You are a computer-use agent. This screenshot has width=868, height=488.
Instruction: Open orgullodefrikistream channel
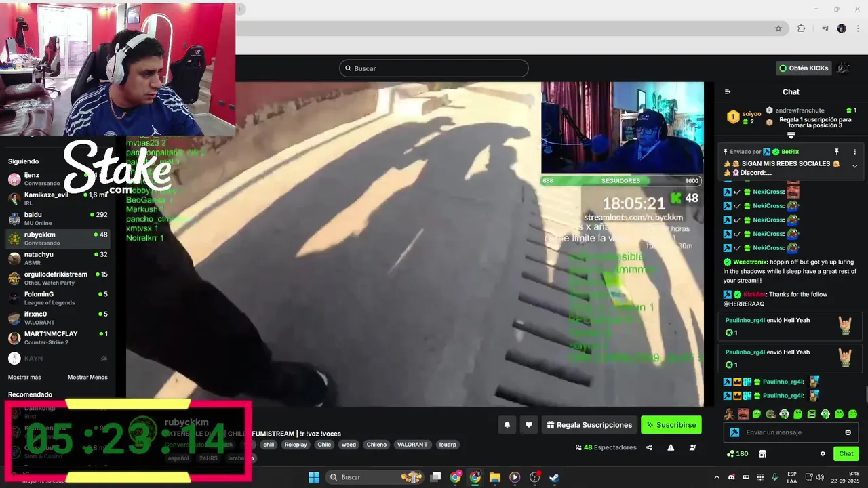(58, 278)
